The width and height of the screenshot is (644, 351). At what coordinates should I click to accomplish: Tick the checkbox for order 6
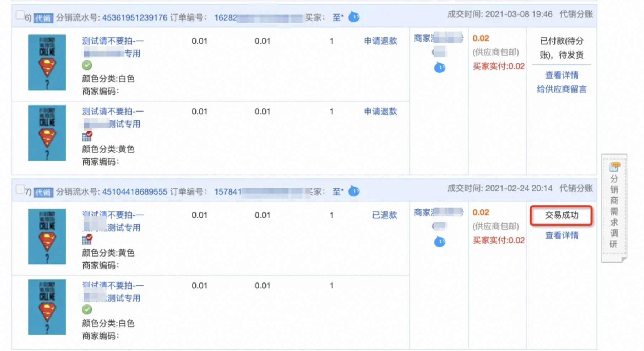tap(20, 15)
